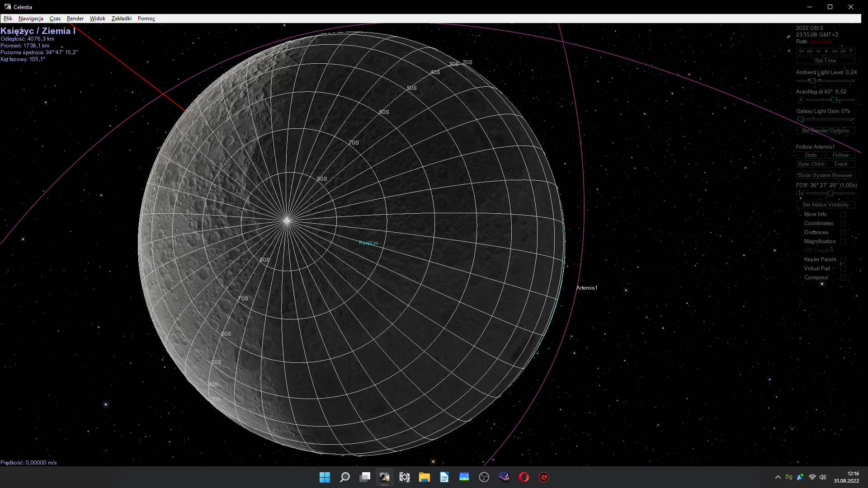Image resolution: width=868 pixels, height=488 pixels.
Task: Open the clock showing 12:16
Action: 846,477
